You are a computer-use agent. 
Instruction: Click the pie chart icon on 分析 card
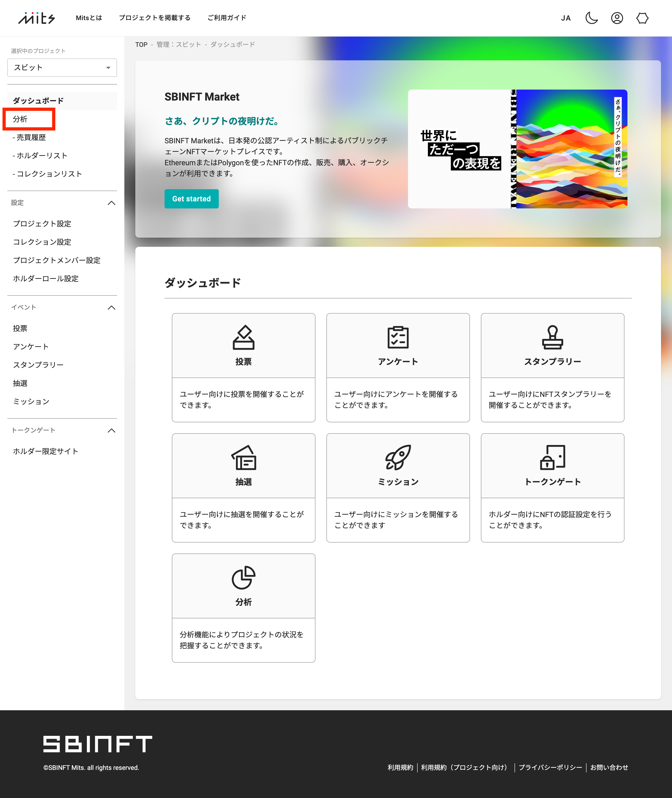[x=243, y=578]
